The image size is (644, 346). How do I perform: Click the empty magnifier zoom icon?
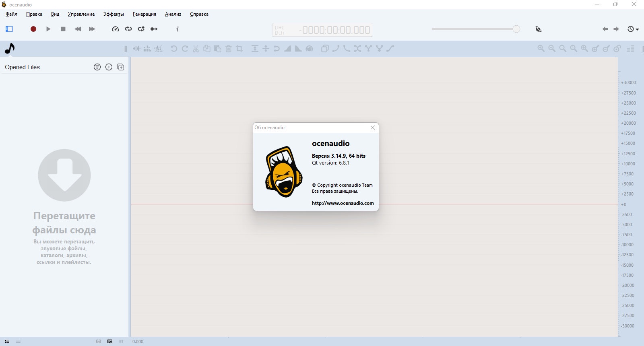[x=563, y=49]
